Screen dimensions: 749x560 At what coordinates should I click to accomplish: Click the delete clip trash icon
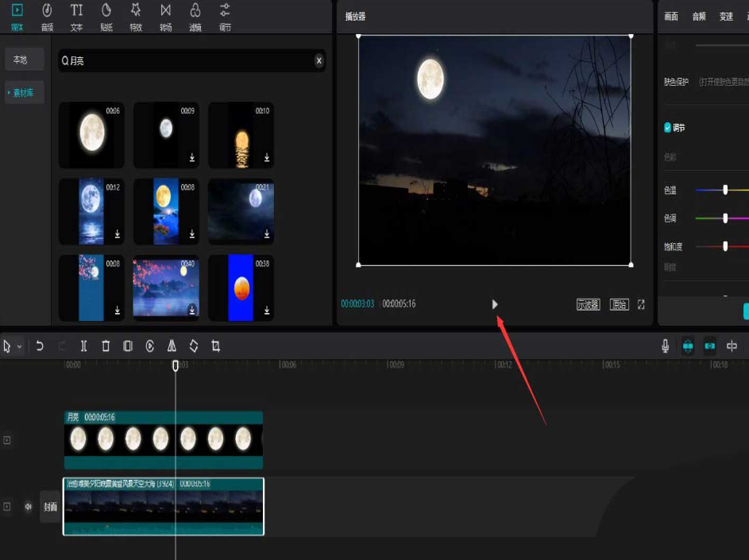click(106, 346)
